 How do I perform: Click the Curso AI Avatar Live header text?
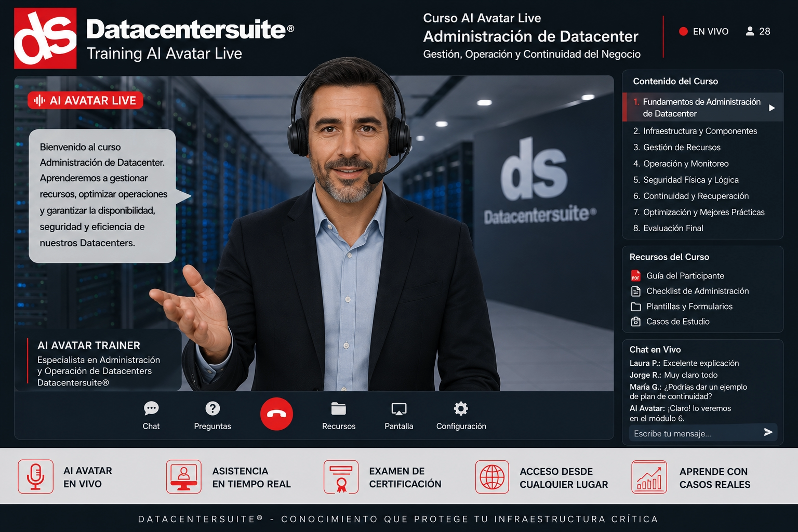[x=482, y=18]
